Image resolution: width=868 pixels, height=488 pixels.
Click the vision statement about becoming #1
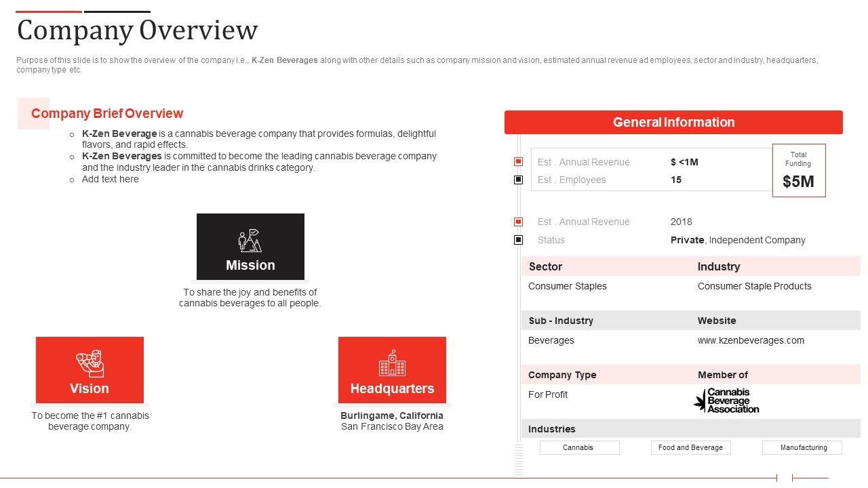90,421
